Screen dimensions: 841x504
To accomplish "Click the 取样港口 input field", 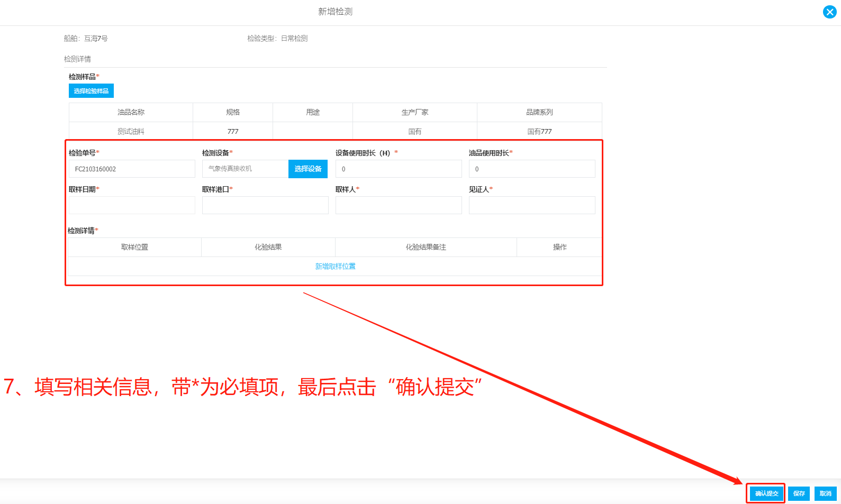I will click(265, 205).
